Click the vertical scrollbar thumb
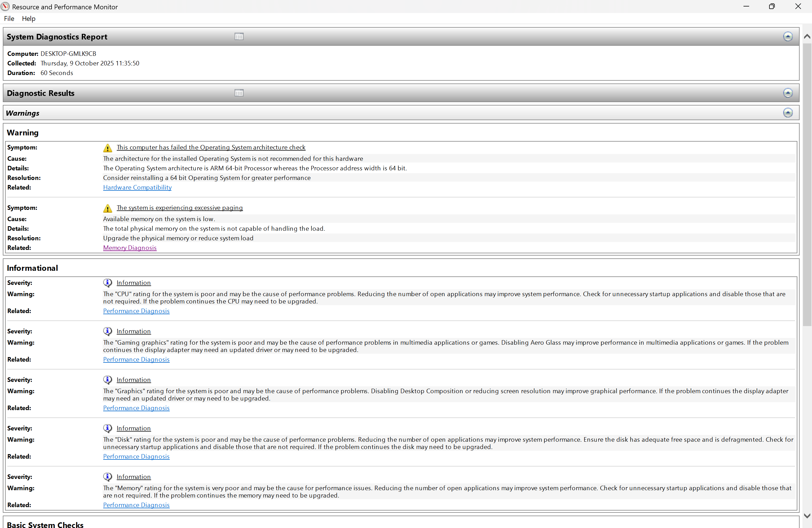This screenshot has height=528, width=812. click(807, 184)
